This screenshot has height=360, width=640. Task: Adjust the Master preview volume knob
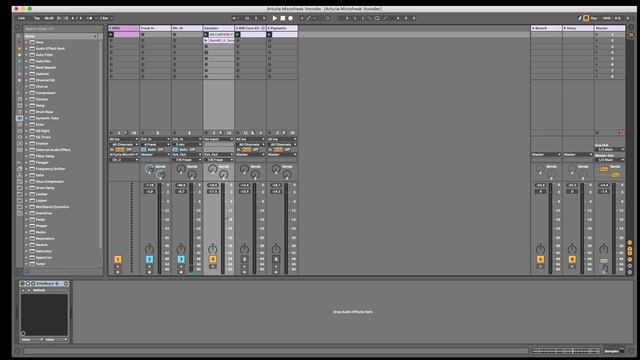[604, 269]
